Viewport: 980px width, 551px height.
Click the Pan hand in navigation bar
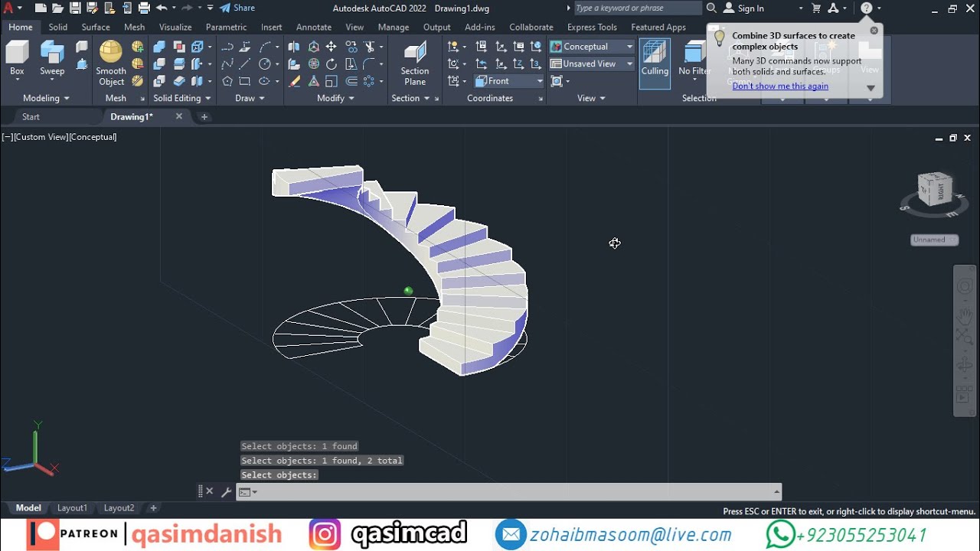point(965,315)
